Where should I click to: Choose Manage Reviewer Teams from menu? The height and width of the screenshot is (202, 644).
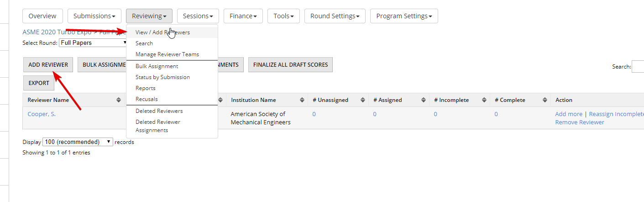pos(167,54)
